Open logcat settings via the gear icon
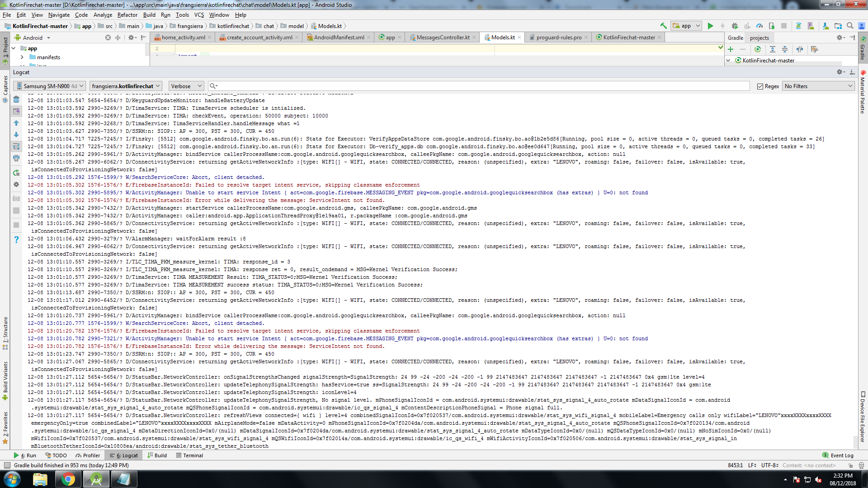The image size is (868, 488). click(16, 185)
